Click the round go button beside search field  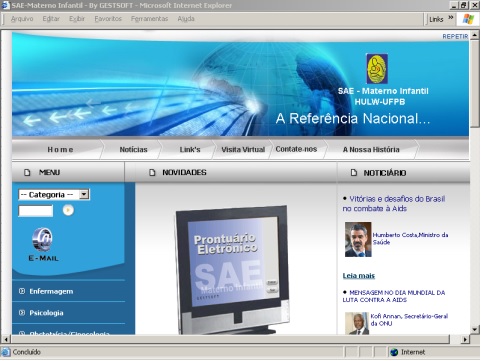pos(68,210)
